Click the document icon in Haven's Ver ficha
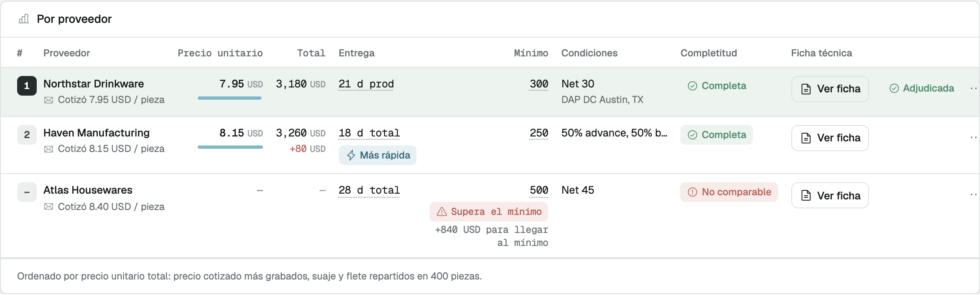Viewport: 980px width, 295px height. pos(806,138)
